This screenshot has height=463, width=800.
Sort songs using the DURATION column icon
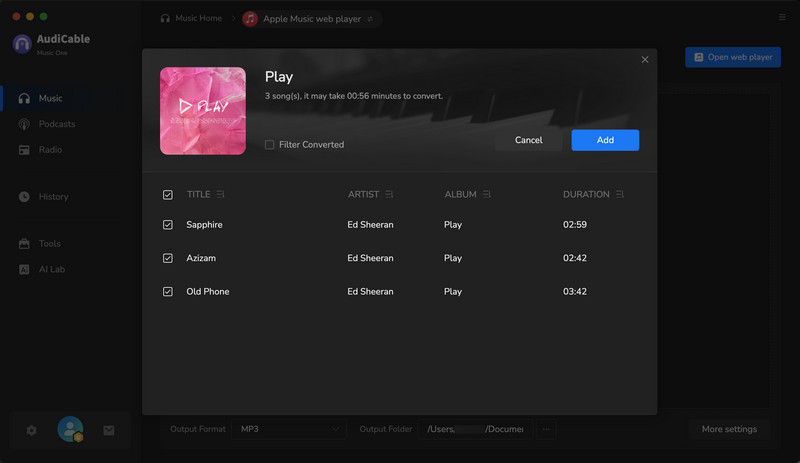(620, 194)
